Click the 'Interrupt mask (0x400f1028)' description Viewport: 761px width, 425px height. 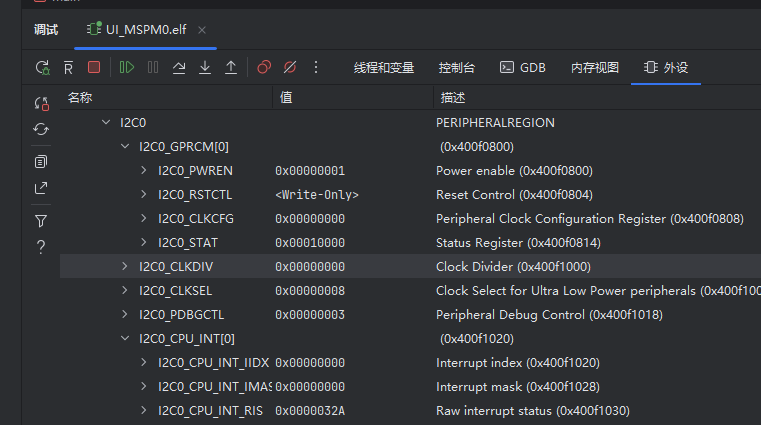pos(517,387)
